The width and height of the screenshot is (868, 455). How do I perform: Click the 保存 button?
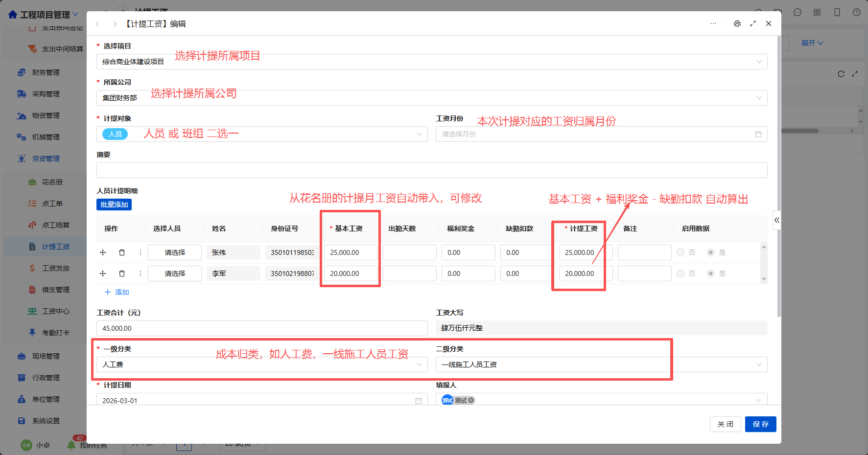(760, 424)
